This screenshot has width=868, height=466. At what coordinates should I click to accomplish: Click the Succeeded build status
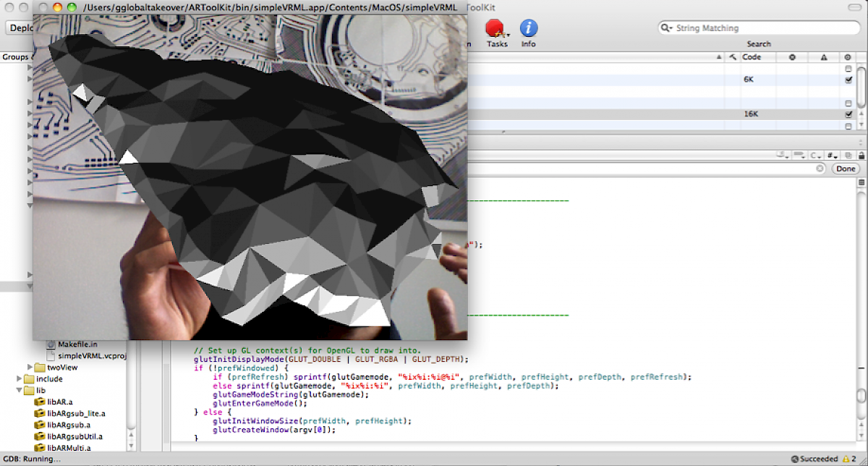(x=814, y=459)
